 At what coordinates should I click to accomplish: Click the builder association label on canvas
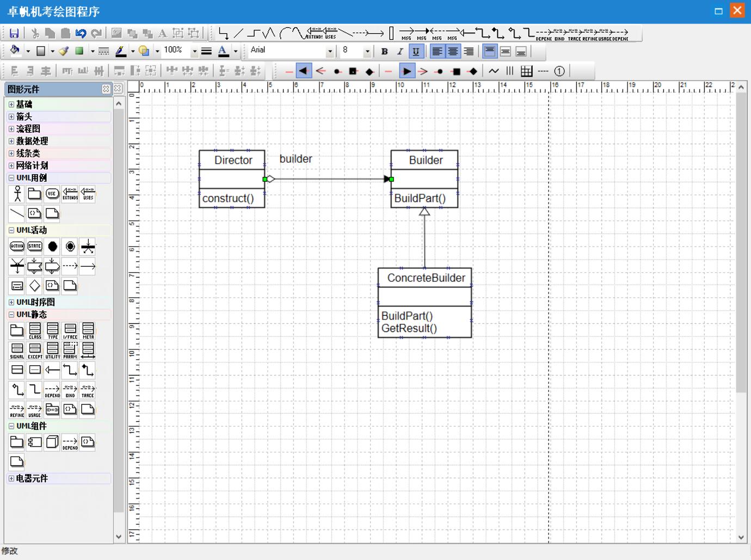296,159
